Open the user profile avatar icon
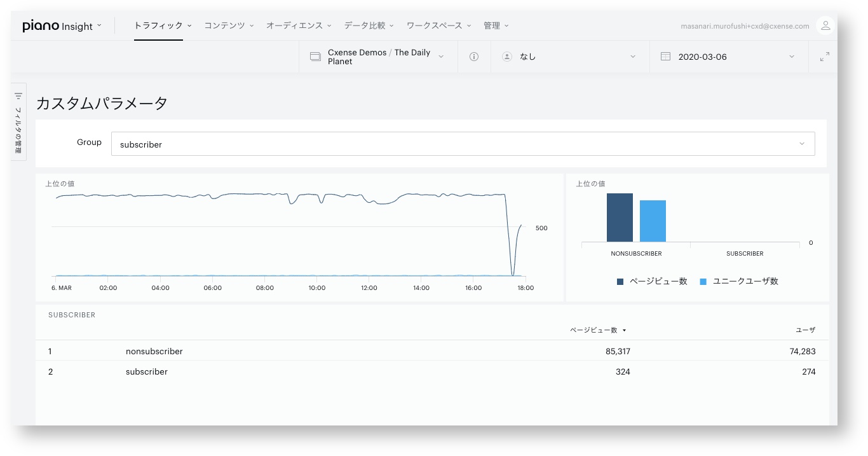The width and height of the screenshot is (868, 456). [825, 25]
